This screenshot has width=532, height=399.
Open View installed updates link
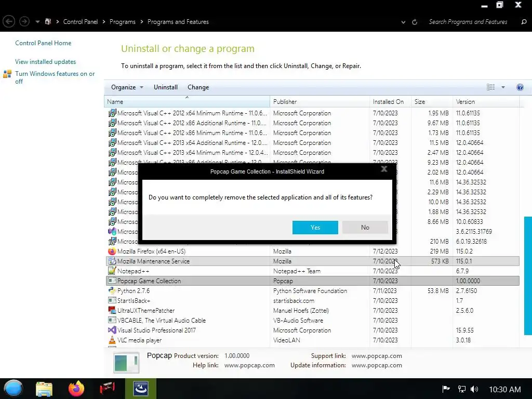pos(46,62)
